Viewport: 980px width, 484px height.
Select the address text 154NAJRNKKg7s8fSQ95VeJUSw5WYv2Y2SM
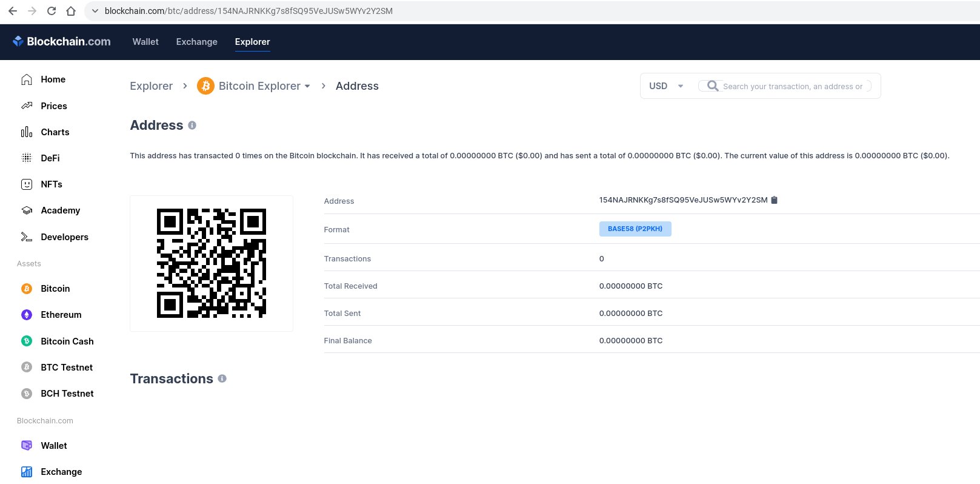click(683, 200)
